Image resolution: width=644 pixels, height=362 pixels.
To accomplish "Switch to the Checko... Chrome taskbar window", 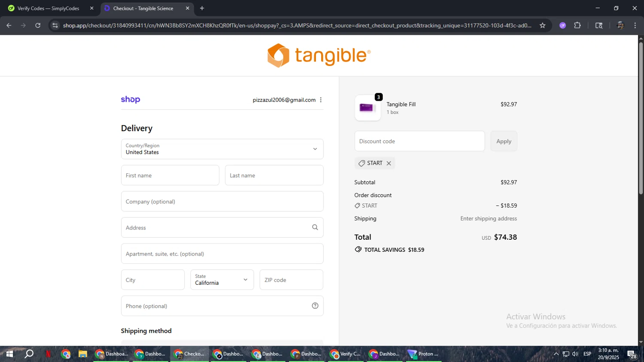I will tap(189, 354).
